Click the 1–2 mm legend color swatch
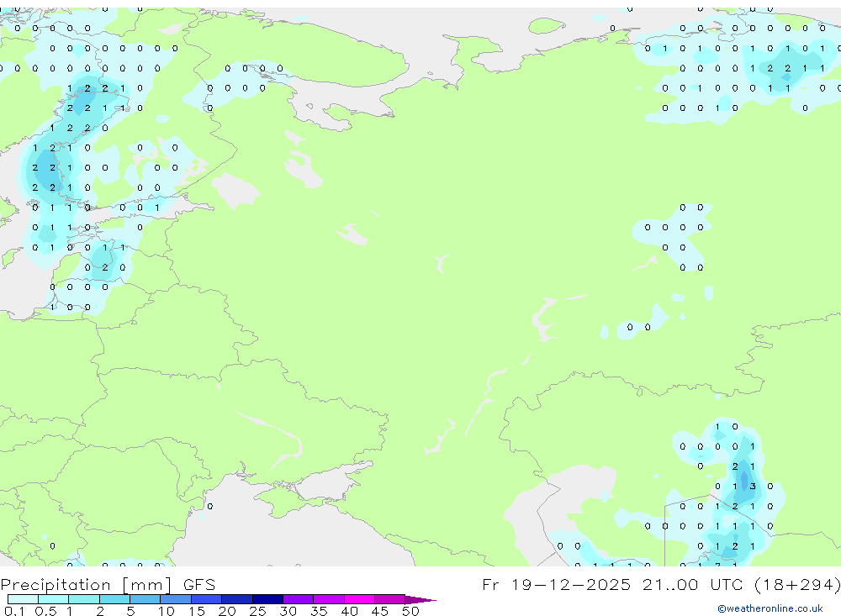841x616 pixels. 84,599
